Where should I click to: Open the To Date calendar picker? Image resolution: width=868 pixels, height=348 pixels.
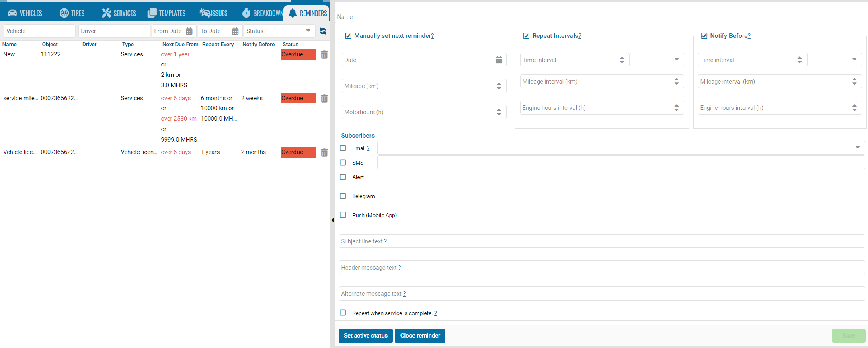235,31
